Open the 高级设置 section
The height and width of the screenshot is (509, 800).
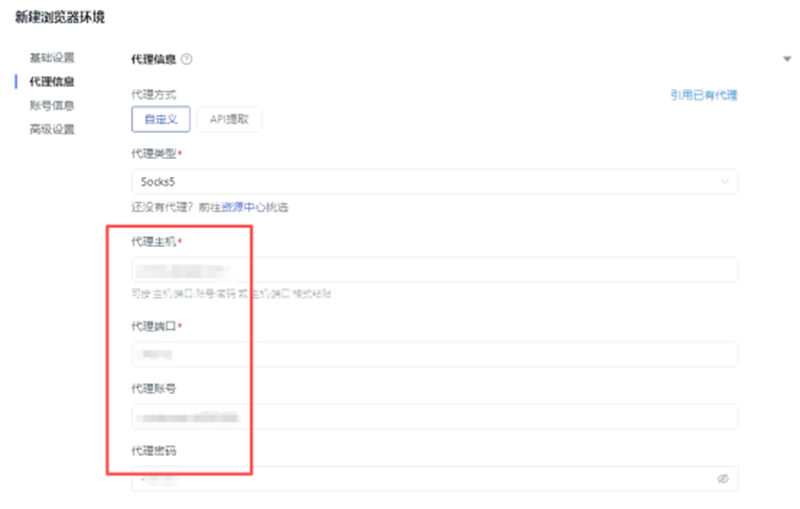pos(52,130)
